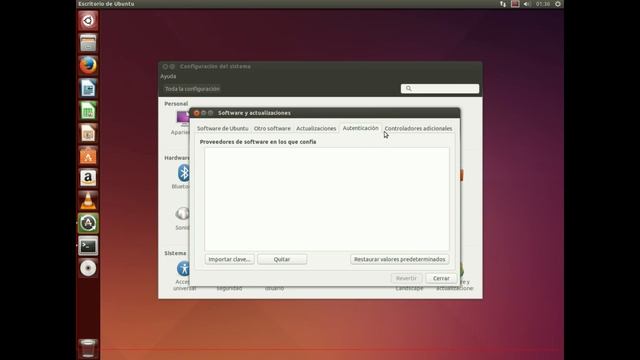Open the system gear menu in the top panel
The width and height of the screenshot is (640, 360).
point(558,4)
